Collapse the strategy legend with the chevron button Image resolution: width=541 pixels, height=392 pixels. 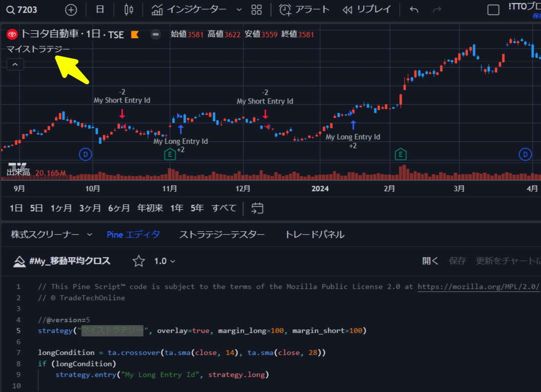pyautogui.click(x=15, y=64)
